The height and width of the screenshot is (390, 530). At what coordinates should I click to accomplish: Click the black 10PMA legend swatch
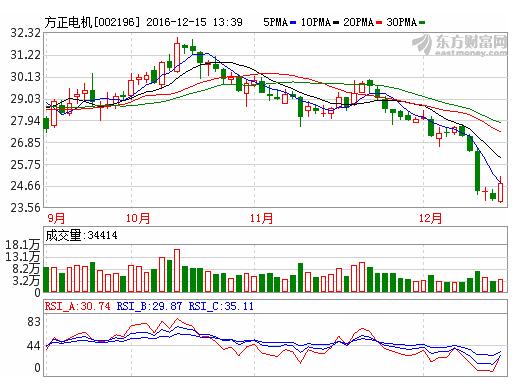click(336, 23)
